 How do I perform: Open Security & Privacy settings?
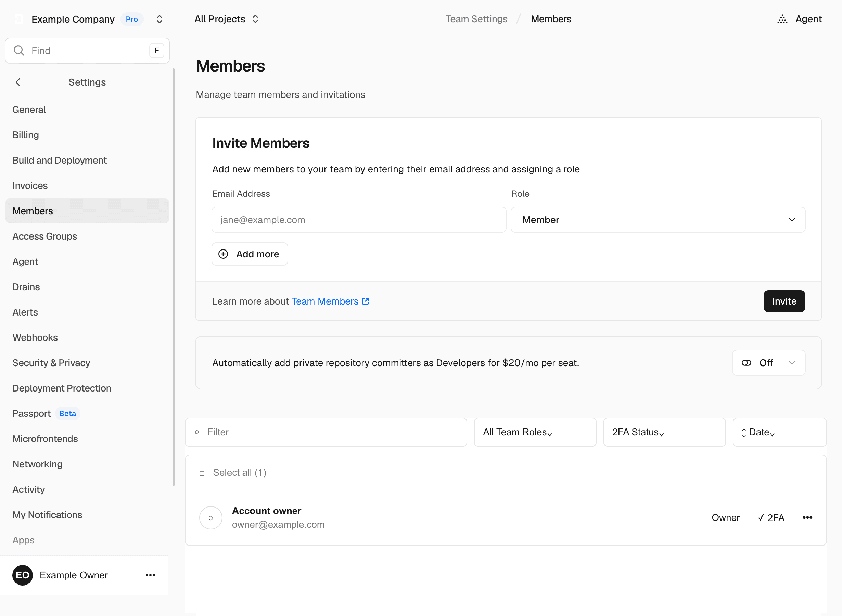coord(87,363)
